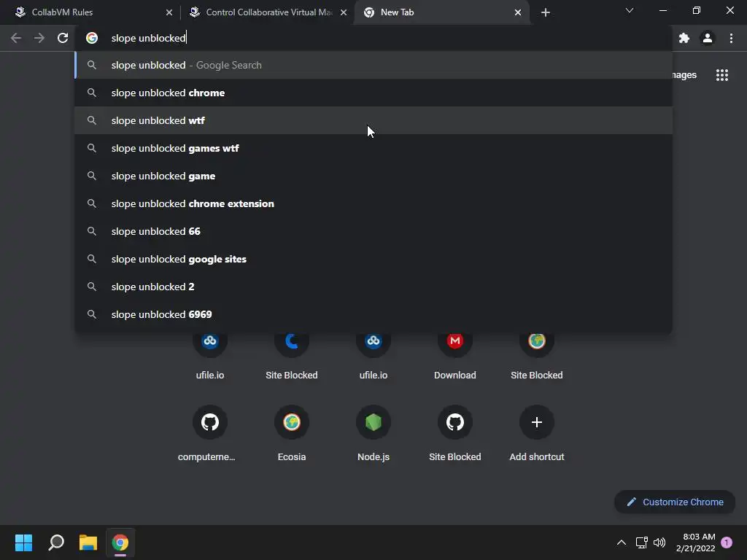Pick the 'slope unblocked 66' suggestion
747x560 pixels.
tap(373, 231)
